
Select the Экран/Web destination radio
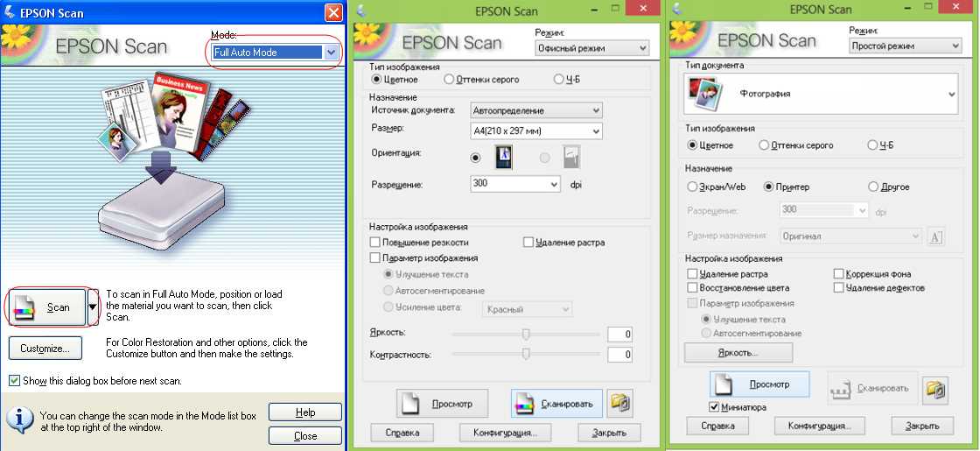[x=692, y=187]
